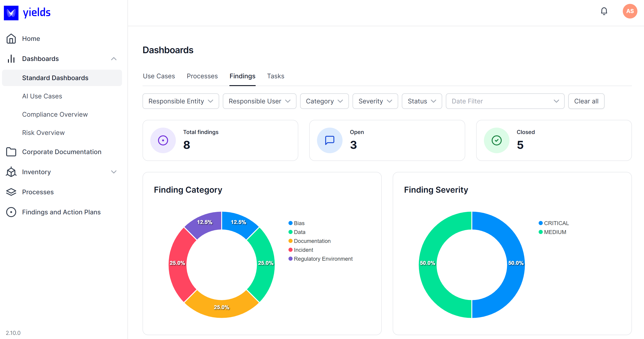Image resolution: width=644 pixels, height=339 pixels.
Task: Select the Home icon in sidebar
Action: (x=11, y=38)
